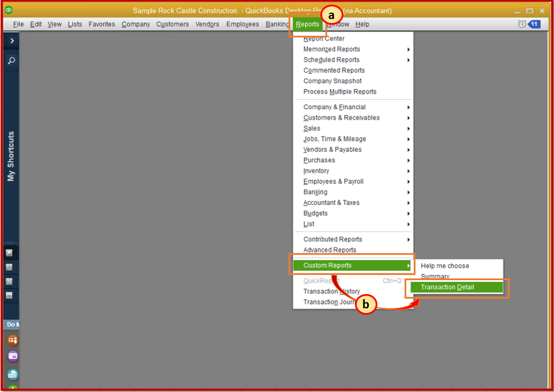Expand Inventory reports submenu

click(x=353, y=171)
